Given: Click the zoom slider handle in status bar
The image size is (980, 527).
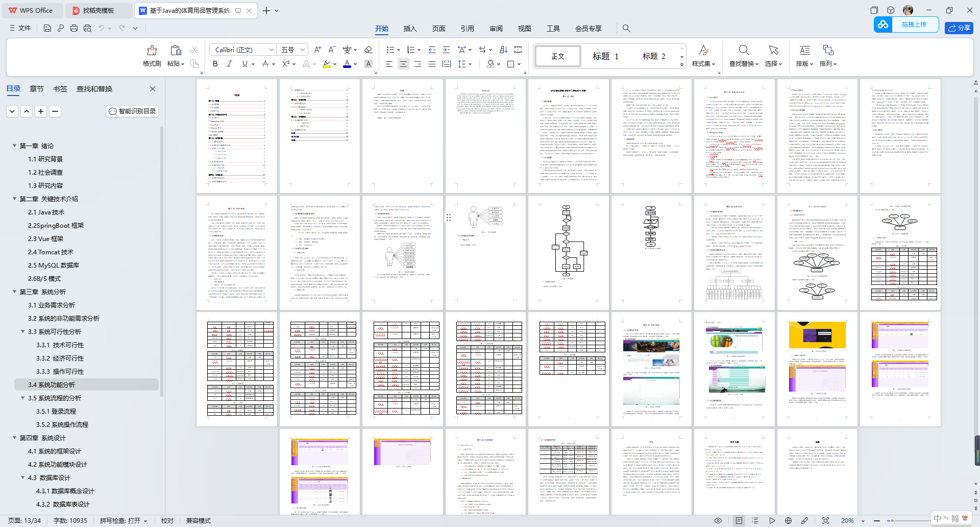Looking at the screenshot, I should point(892,521).
